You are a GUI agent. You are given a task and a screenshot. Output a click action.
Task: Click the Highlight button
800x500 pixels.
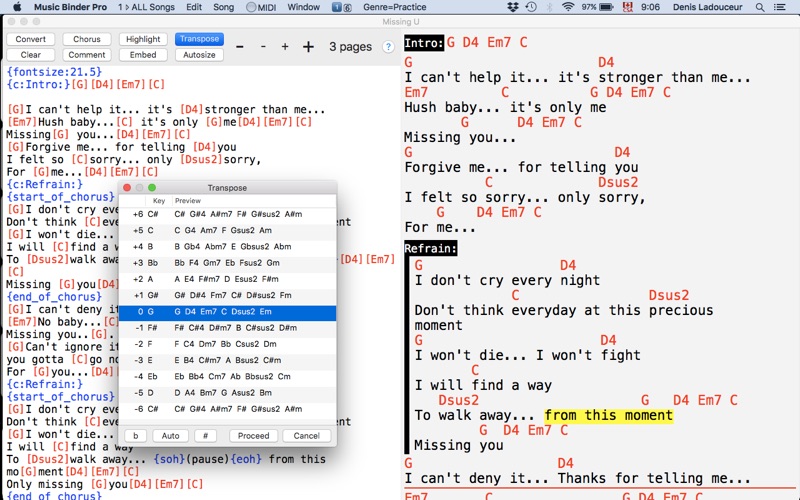pyautogui.click(x=143, y=39)
